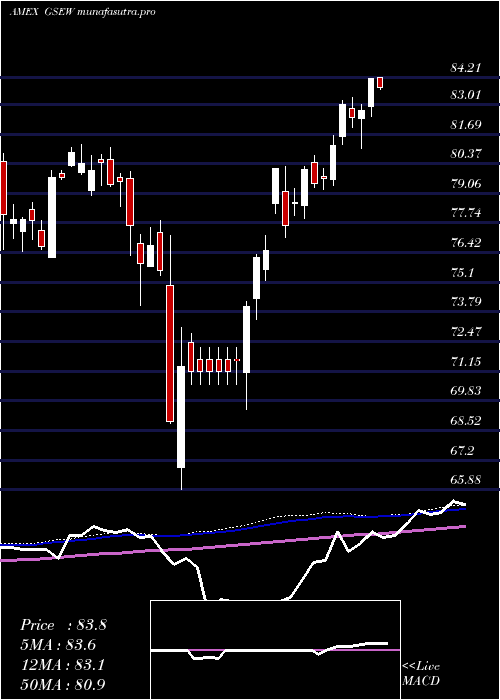Select the 83.01 price level label

click(x=466, y=95)
